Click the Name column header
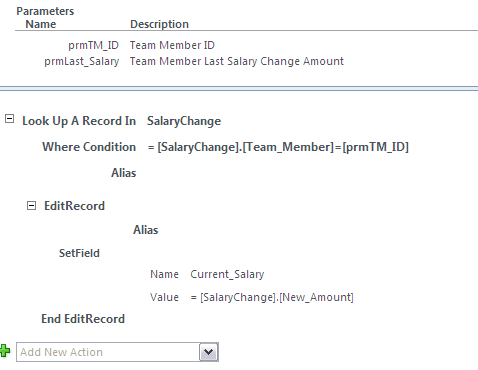Screen dimensions: 478x370 coord(41,24)
